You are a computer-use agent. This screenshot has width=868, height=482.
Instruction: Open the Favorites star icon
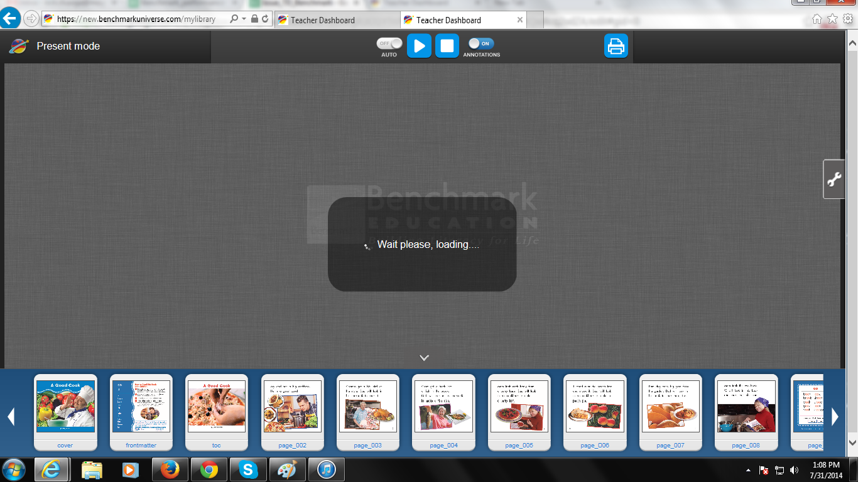(833, 19)
